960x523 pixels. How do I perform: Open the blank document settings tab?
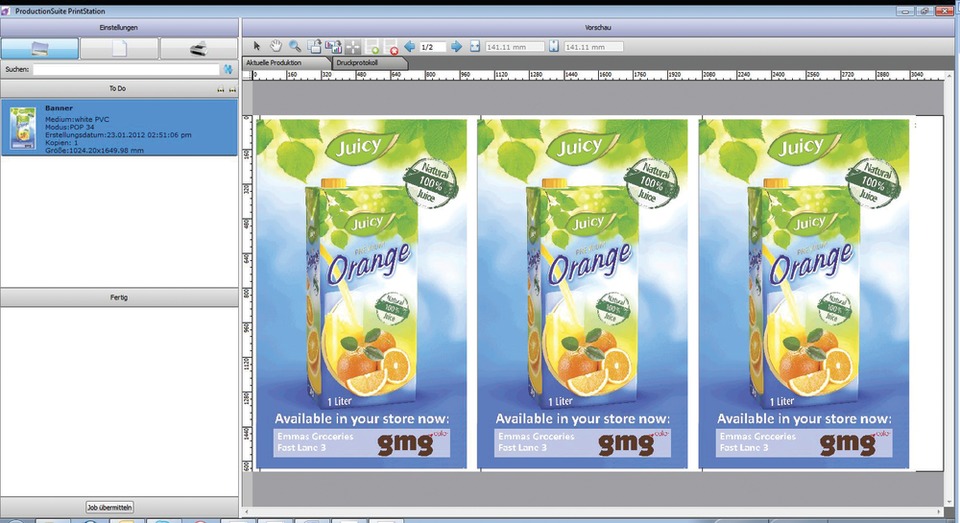(119, 48)
